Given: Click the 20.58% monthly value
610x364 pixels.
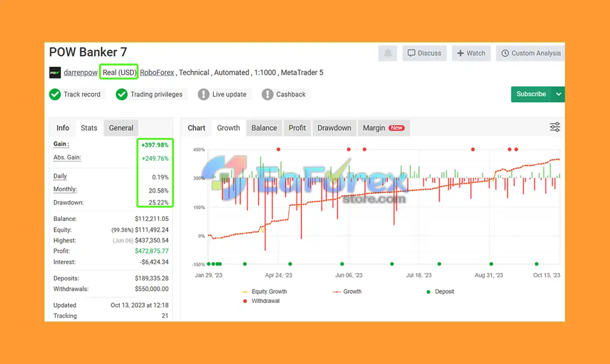Looking at the screenshot, I should 160,191.
